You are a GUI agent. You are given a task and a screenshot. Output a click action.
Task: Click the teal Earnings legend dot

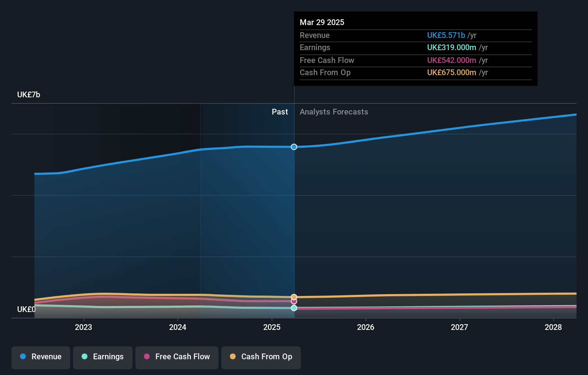click(84, 356)
